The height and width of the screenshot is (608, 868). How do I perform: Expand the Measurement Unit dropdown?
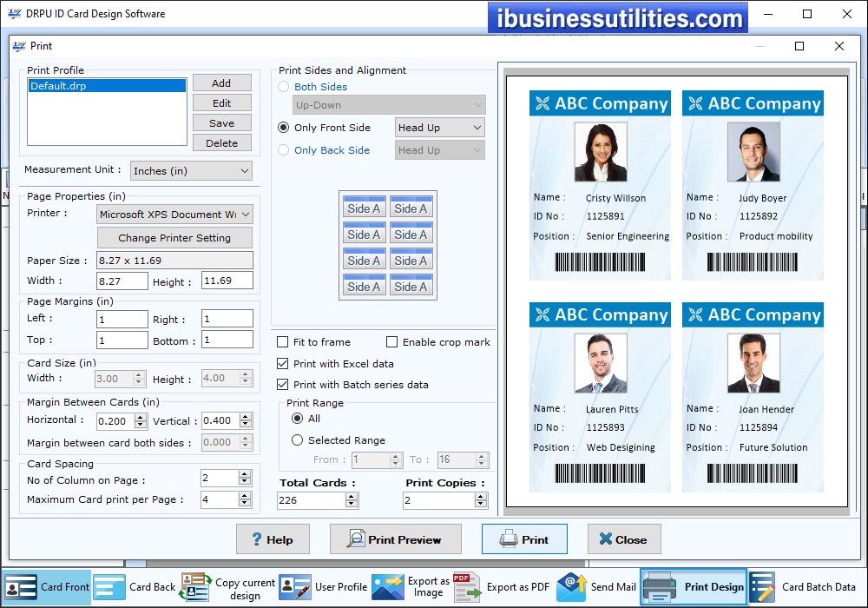[191, 171]
